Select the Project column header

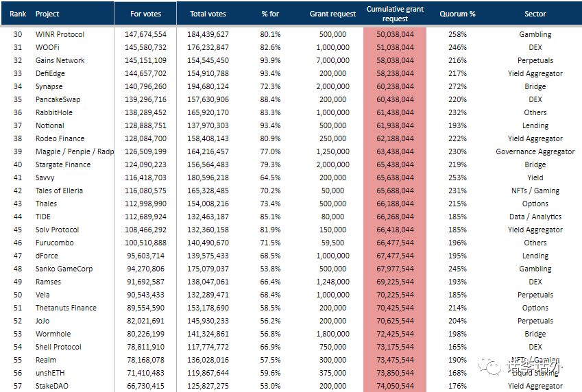pos(47,14)
